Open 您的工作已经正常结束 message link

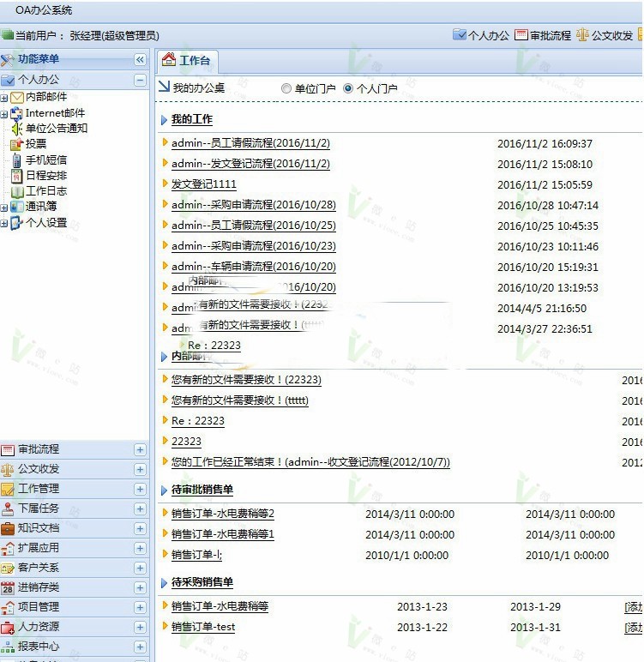click(x=310, y=462)
